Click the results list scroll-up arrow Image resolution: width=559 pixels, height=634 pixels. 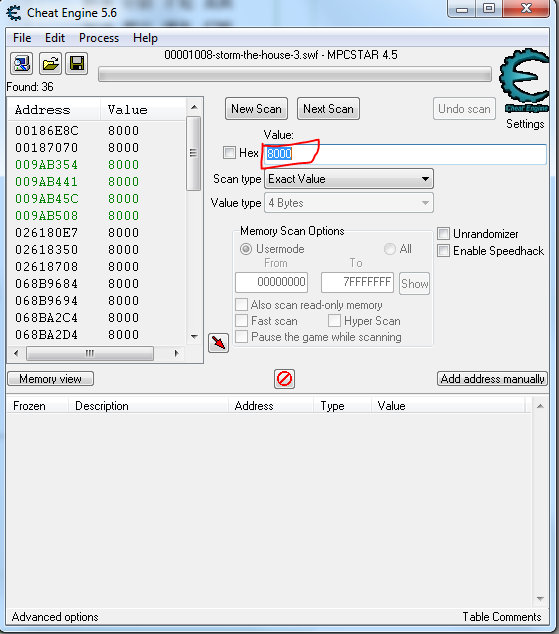click(194, 107)
